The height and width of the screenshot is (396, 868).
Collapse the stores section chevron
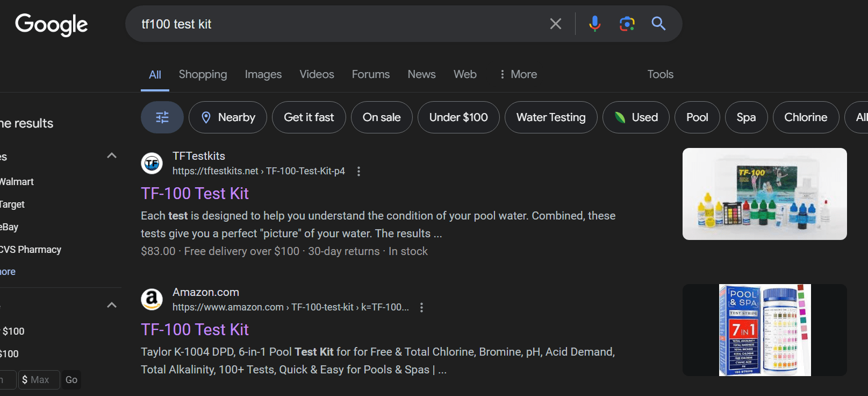pos(112,156)
